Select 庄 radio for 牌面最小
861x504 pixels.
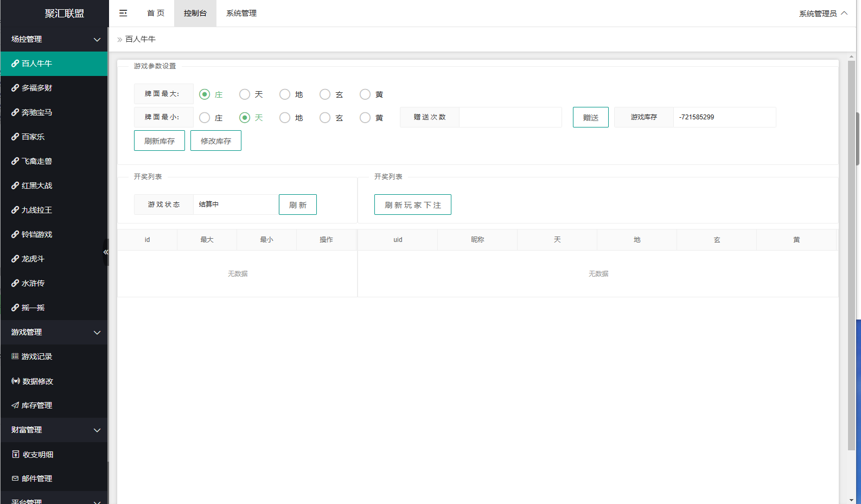point(205,118)
